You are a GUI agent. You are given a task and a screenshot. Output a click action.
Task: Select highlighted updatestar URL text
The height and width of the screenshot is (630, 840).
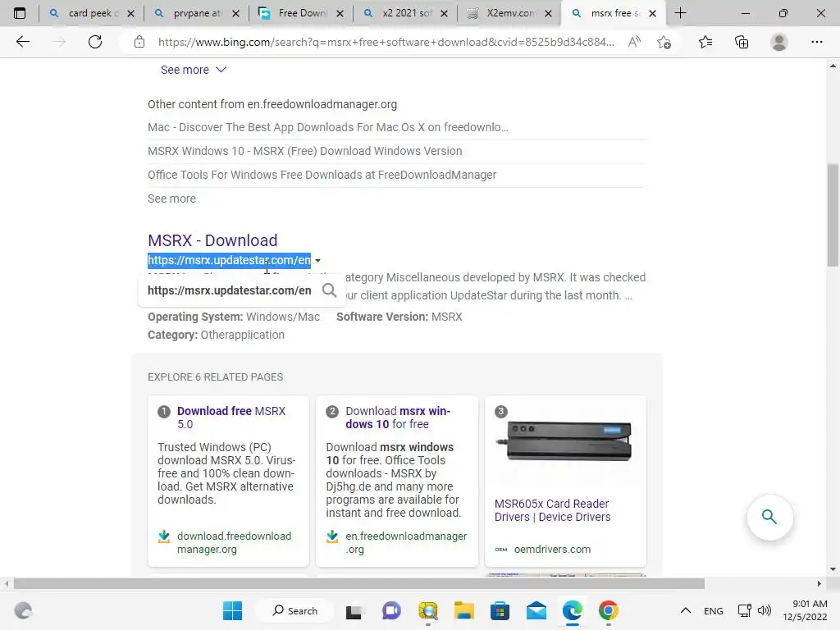click(x=230, y=260)
